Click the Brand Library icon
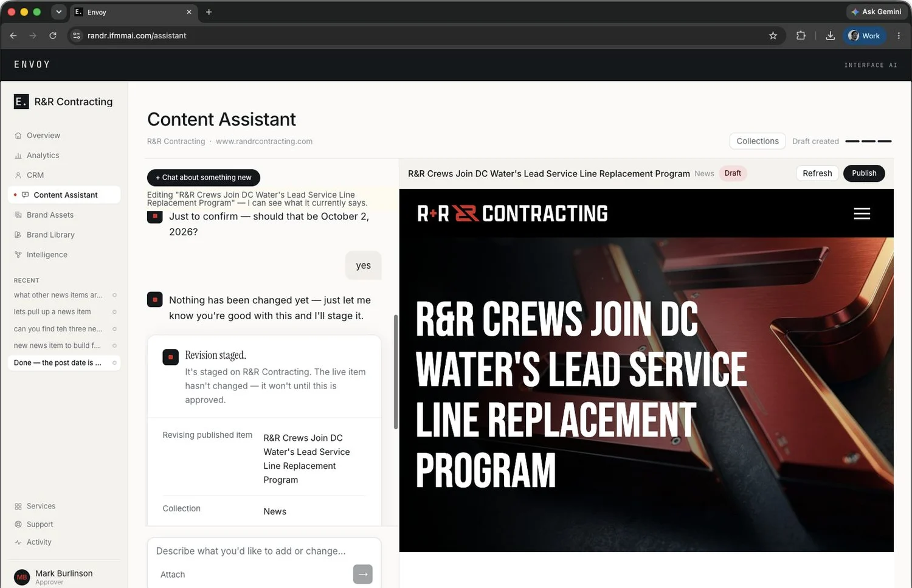Screen dimensions: 912x588 tap(18, 235)
